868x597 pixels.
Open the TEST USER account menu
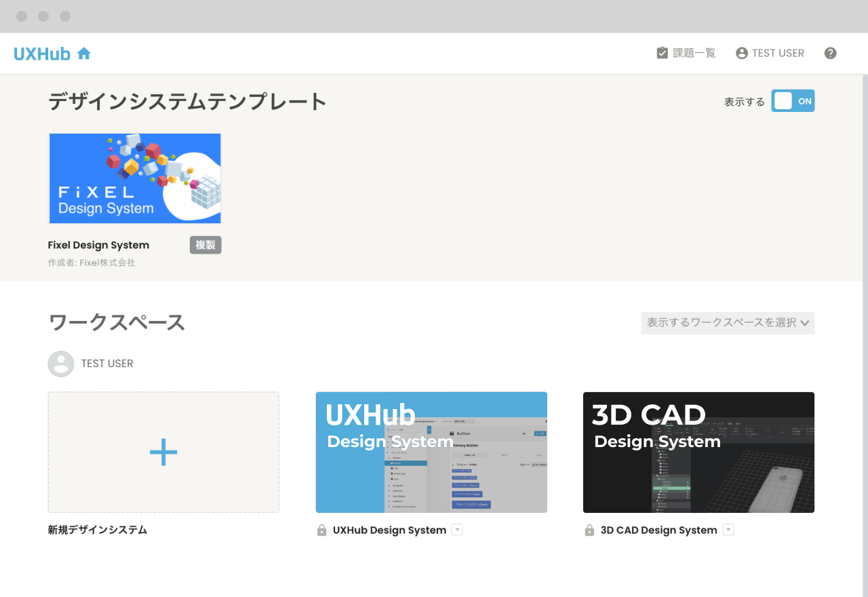779,53
